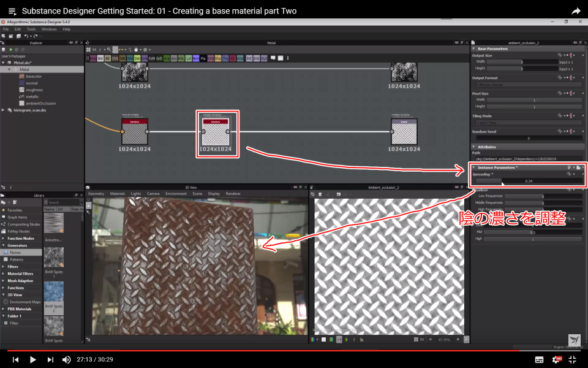Add a Transform 2D node (Trs)
588x368 pixels.
225,59
